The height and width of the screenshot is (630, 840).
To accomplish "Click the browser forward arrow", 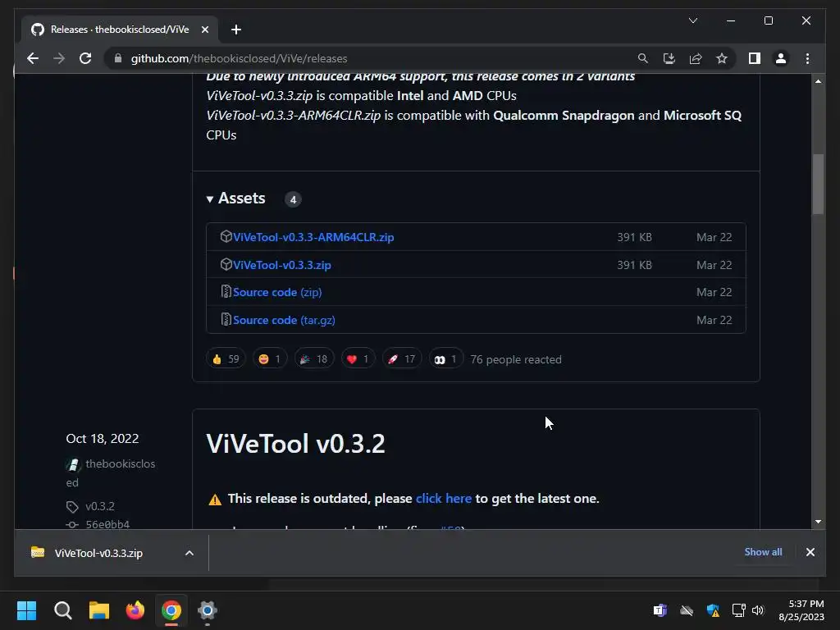I will pyautogui.click(x=59, y=58).
